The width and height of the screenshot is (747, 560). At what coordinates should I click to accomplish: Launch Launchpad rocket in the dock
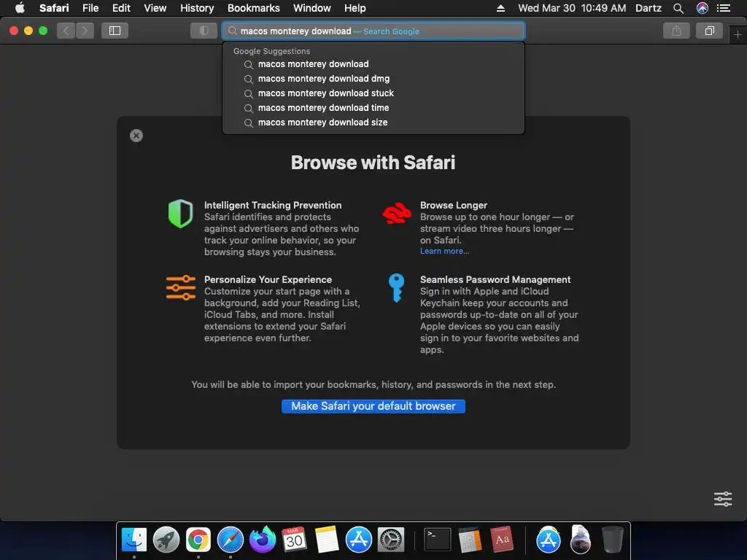click(166, 540)
